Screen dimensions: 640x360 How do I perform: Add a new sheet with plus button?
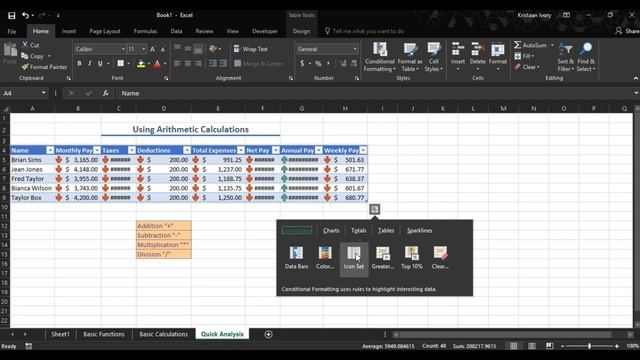pyautogui.click(x=268, y=334)
